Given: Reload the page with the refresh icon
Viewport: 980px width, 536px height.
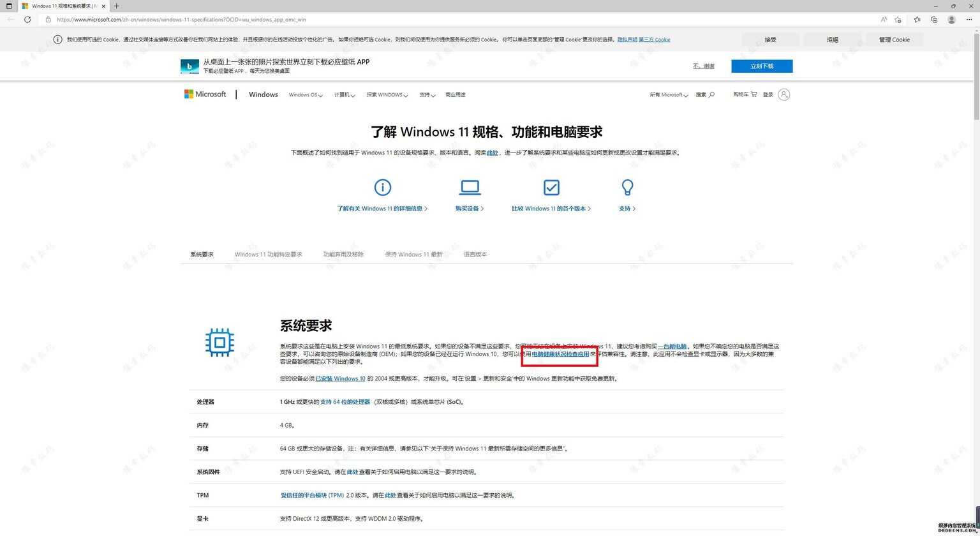Looking at the screenshot, I should pyautogui.click(x=27, y=20).
